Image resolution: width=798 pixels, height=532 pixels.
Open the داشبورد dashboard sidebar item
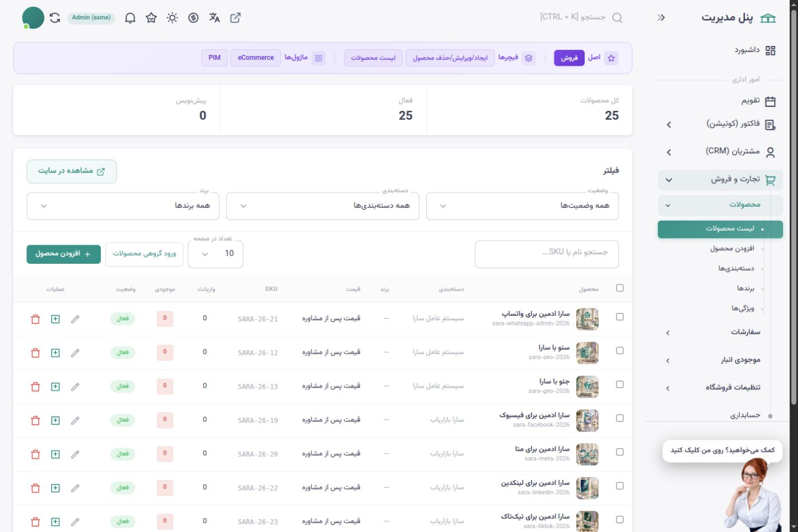click(755, 50)
